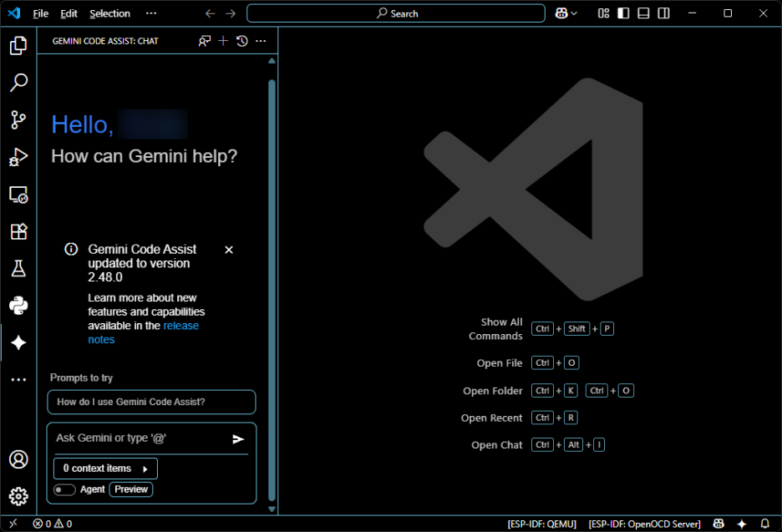Open the Selection menu
The width and height of the screenshot is (782, 532).
coord(109,13)
